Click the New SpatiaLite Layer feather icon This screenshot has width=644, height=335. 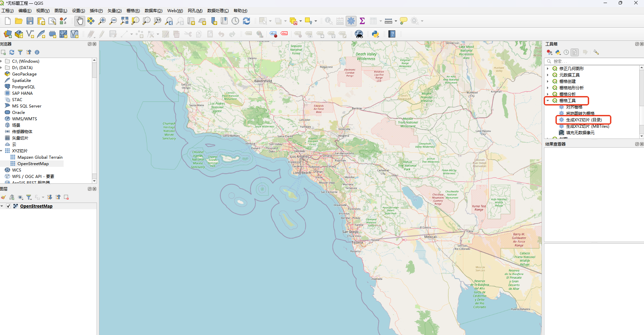coord(41,34)
